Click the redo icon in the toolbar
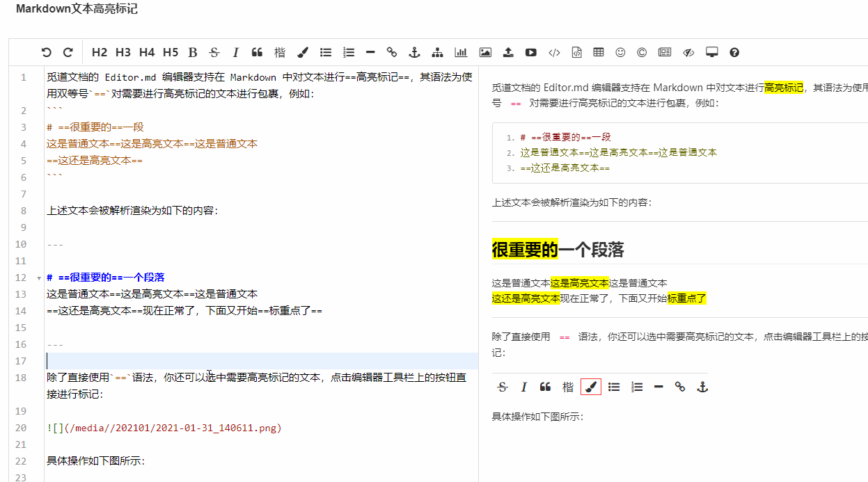Screen dimensions: 868x482 point(68,52)
